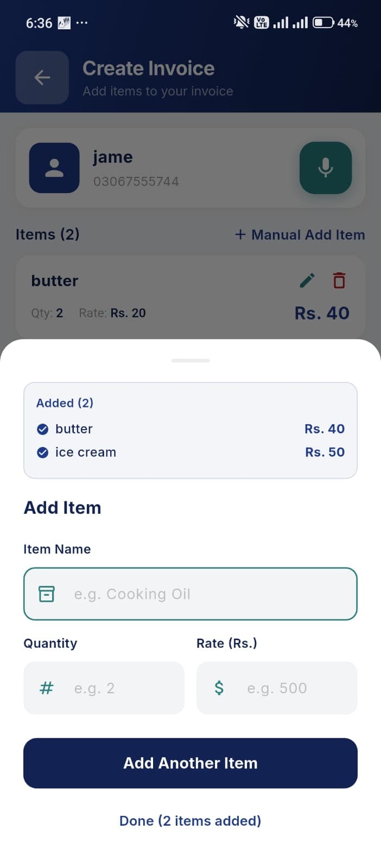This screenshot has height=868, width=381.
Task: Tap the trash icon to delete butter
Action: [339, 280]
